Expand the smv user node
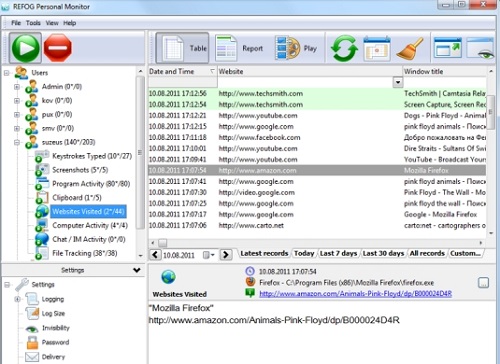Screen dimensions: 500x364 (x=17, y=128)
